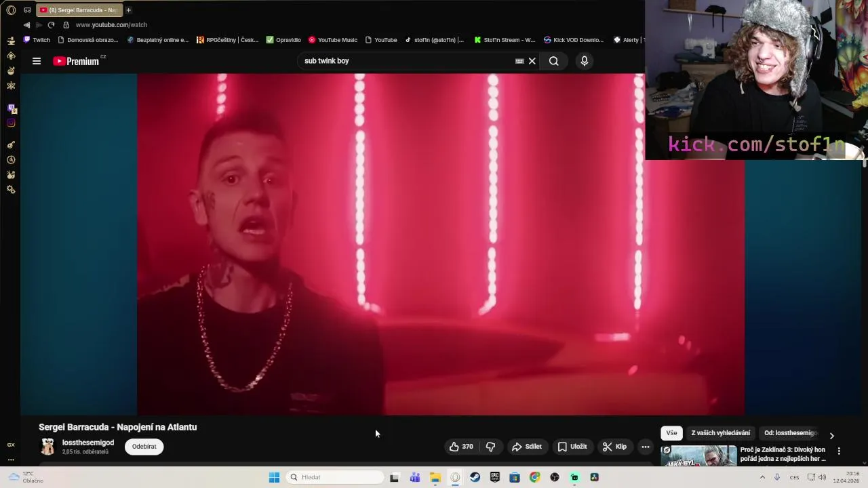Select the Z vašich vyhledávání chip
Screen dimensions: 868x488
(721, 433)
